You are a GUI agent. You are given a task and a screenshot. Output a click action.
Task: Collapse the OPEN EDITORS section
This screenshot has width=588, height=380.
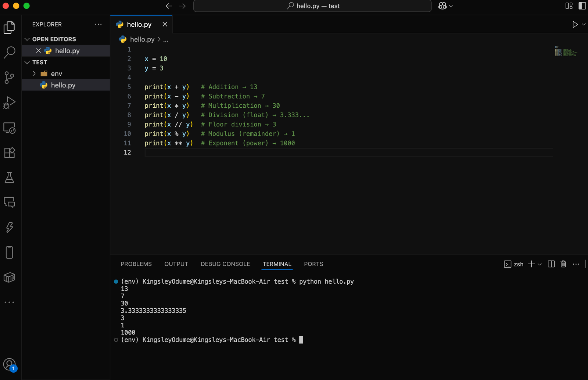coord(27,39)
